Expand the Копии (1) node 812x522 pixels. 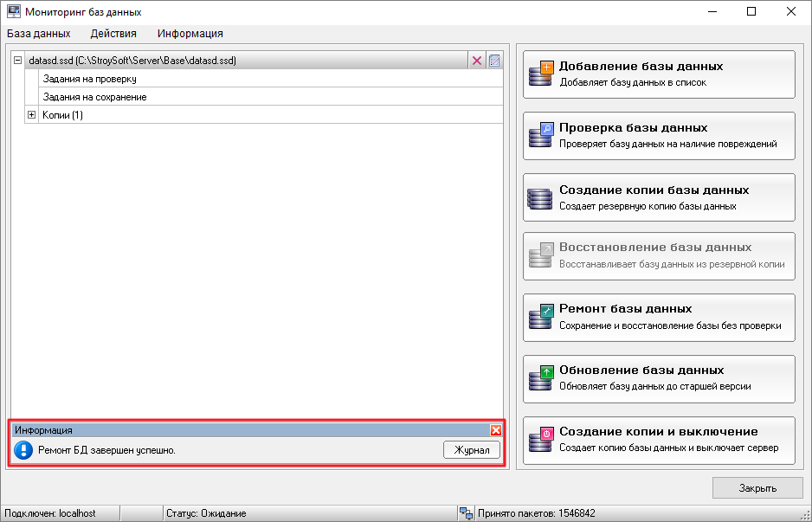click(32, 114)
